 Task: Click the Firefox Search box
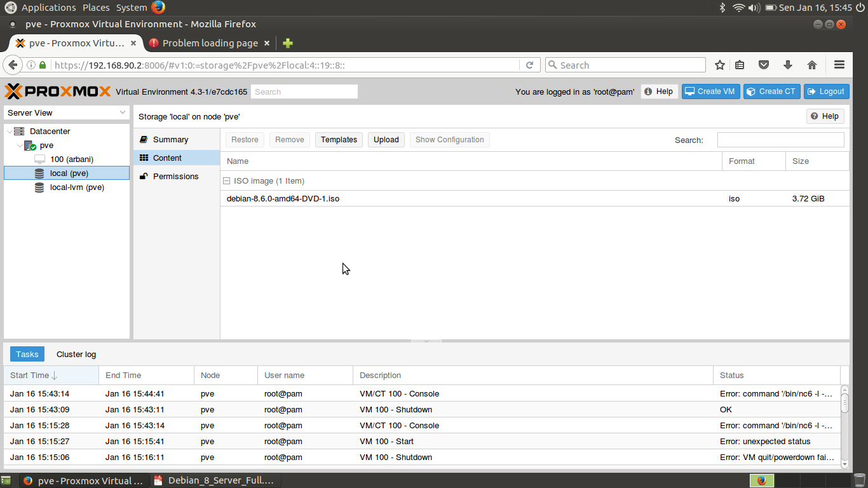click(x=625, y=65)
